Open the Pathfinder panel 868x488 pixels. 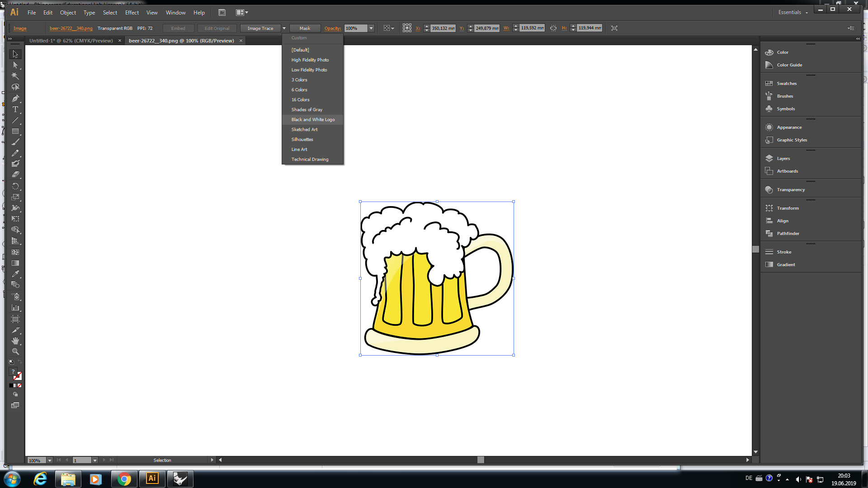(788, 234)
